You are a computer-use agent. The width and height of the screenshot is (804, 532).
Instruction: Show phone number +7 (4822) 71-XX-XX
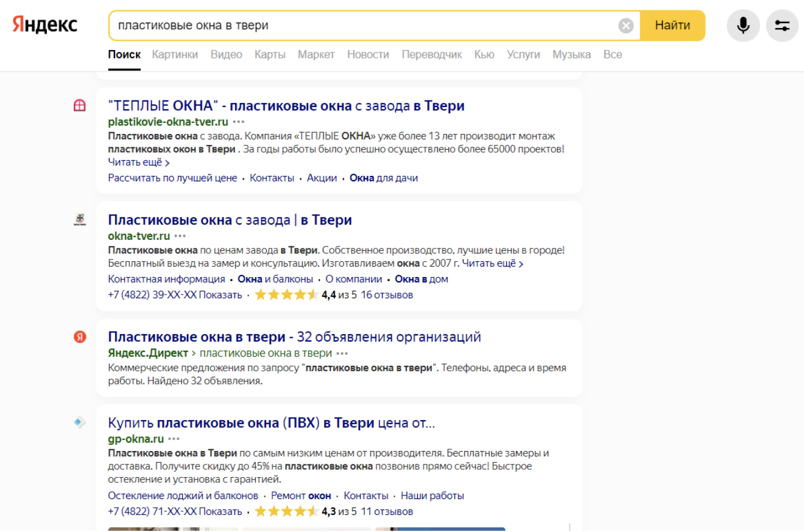click(175, 511)
